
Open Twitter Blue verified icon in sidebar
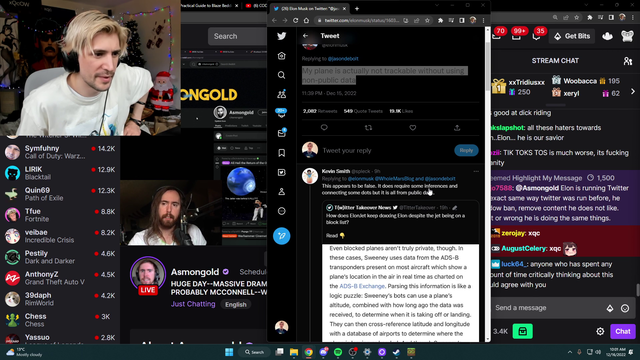(x=281, y=172)
